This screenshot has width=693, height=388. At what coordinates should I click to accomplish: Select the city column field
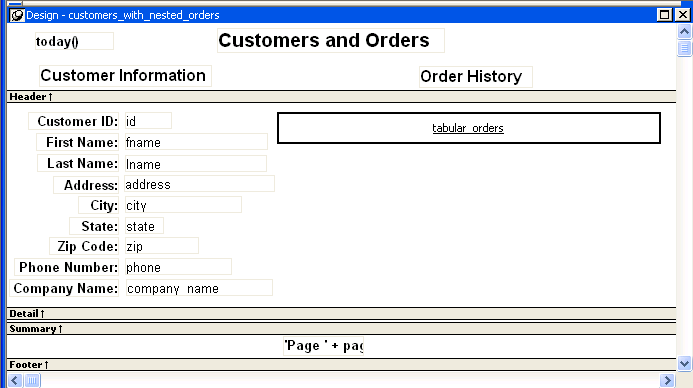[183, 205]
